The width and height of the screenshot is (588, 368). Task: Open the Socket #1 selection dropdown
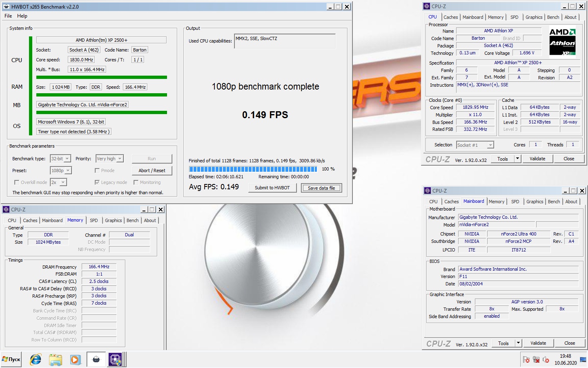[x=475, y=145]
